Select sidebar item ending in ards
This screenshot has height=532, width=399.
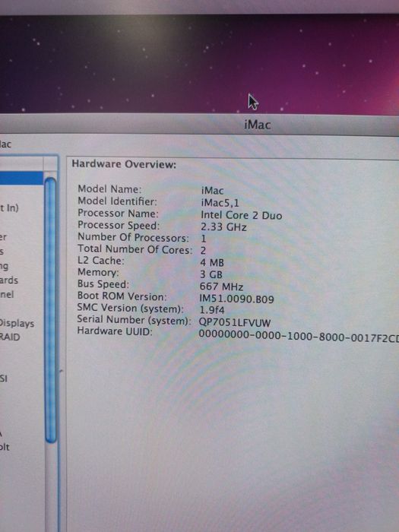(x=9, y=280)
